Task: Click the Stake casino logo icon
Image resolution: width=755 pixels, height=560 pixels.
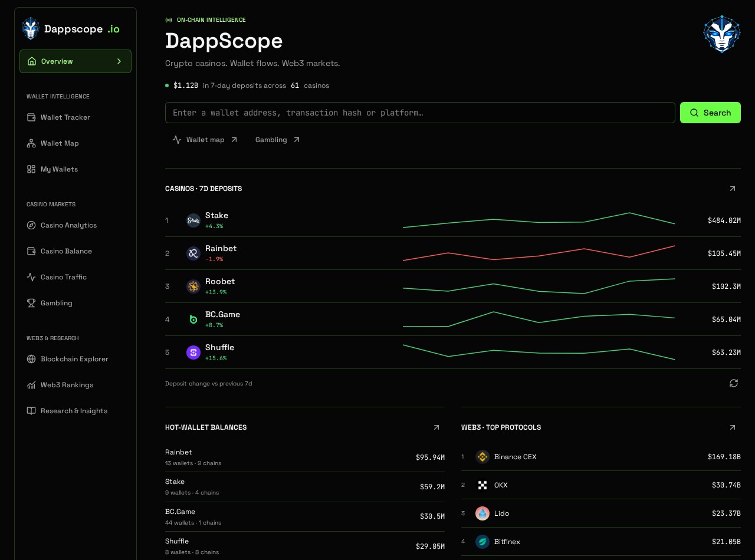Action: point(193,220)
